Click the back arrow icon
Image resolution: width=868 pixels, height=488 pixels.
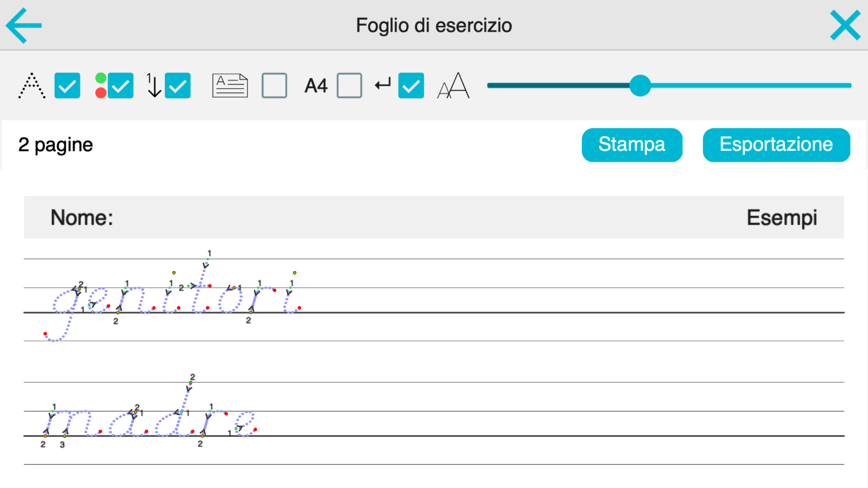24,25
